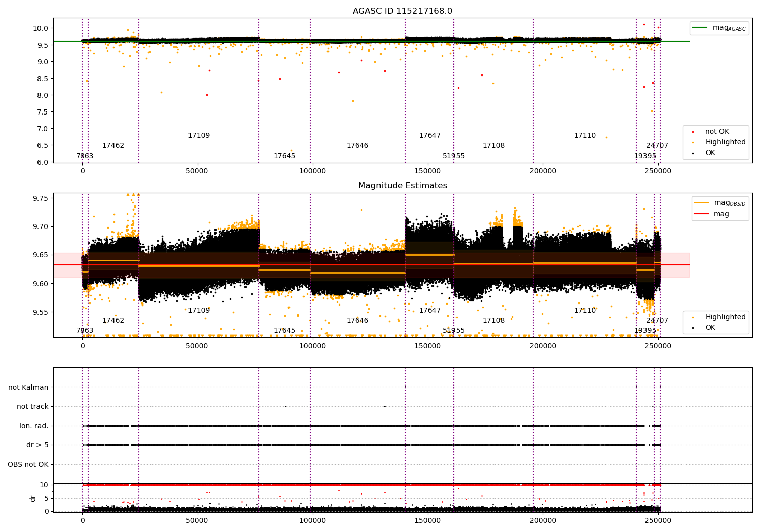Click the 10 tick on the dr axis
Image resolution: width=760 pixels, height=532 pixels.
point(44,485)
